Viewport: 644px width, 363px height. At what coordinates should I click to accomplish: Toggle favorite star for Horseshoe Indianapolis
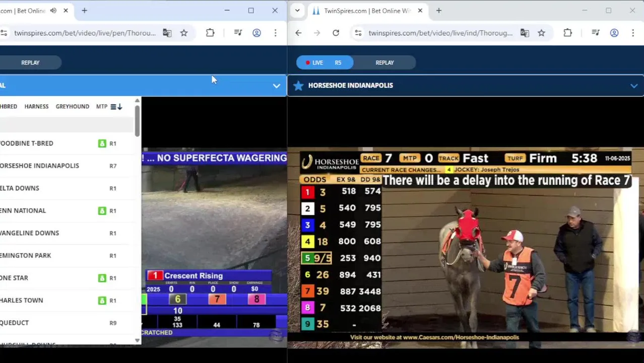[x=298, y=86]
